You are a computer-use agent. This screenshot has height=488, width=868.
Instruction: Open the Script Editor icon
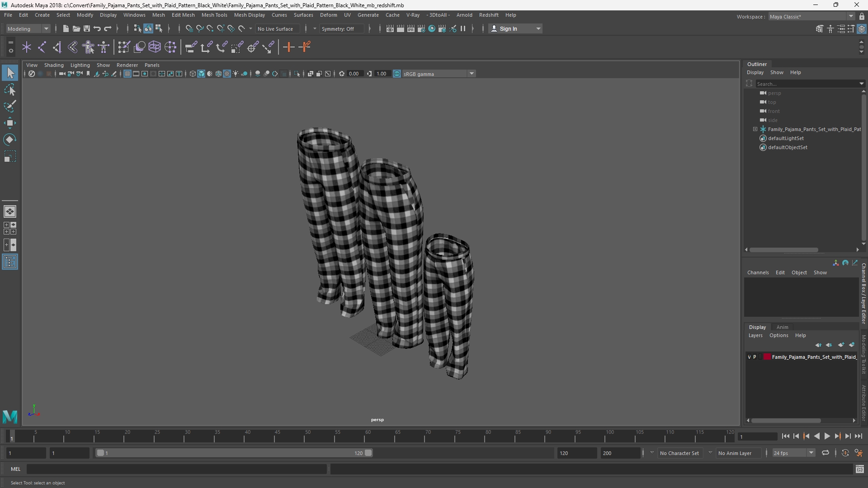coord(859,469)
